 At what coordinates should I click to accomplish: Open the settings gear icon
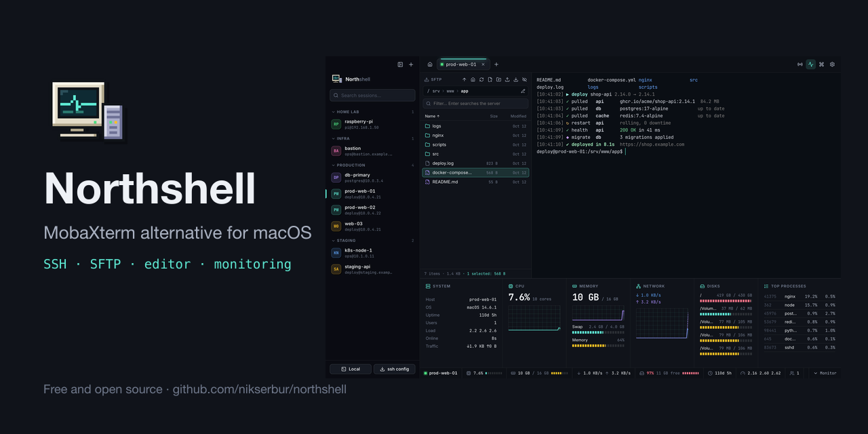coord(832,64)
